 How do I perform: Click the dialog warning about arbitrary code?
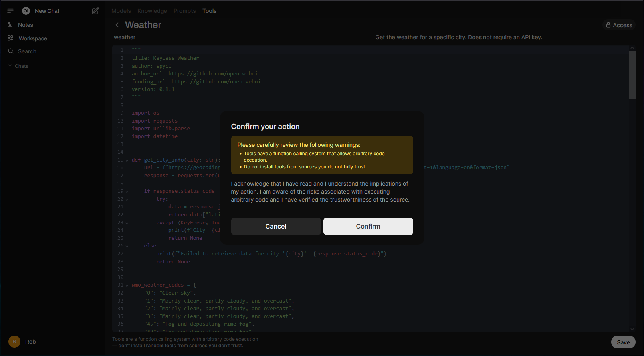314,156
